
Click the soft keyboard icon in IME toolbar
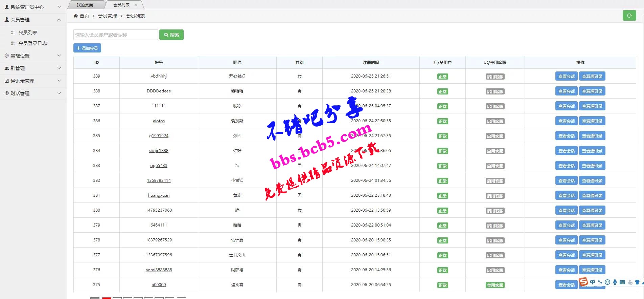pyautogui.click(x=622, y=282)
